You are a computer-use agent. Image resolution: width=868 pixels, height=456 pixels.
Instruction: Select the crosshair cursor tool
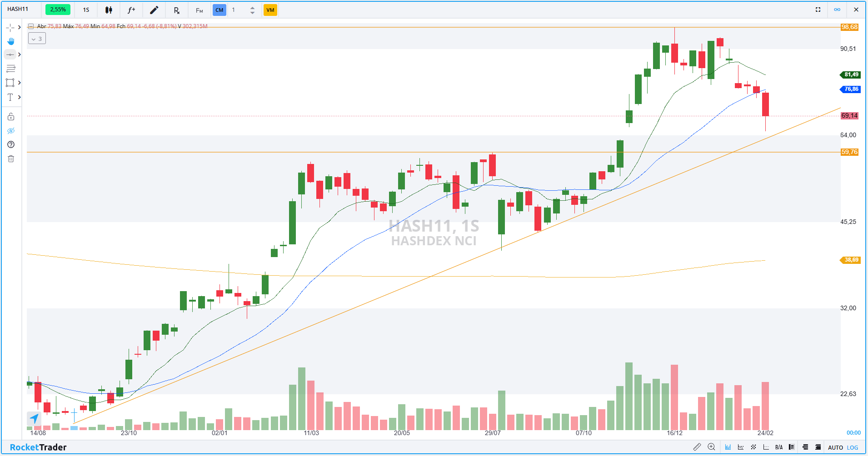[x=10, y=27]
